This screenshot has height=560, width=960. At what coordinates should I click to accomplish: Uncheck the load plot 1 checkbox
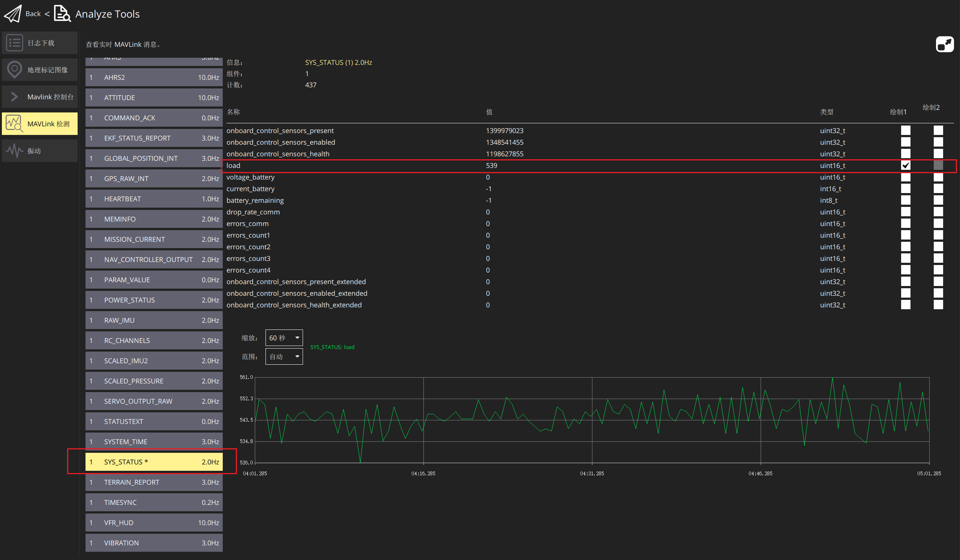[906, 166]
